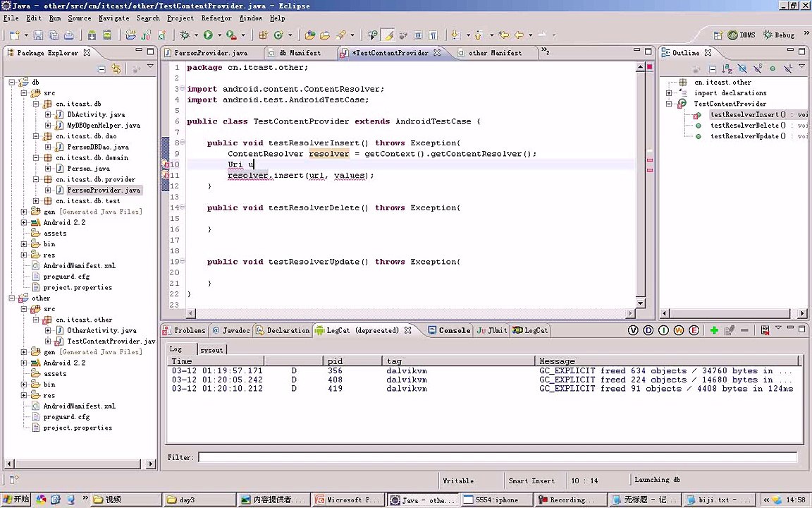Image resolution: width=812 pixels, height=508 pixels.
Task: Click the New Java Package icon
Action: pos(263,35)
